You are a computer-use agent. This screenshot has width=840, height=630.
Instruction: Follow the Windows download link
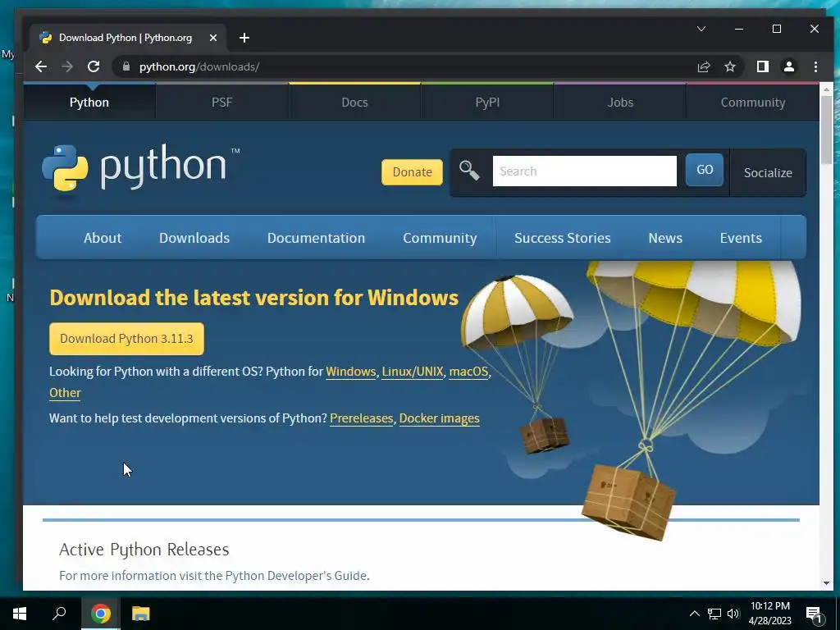351,372
